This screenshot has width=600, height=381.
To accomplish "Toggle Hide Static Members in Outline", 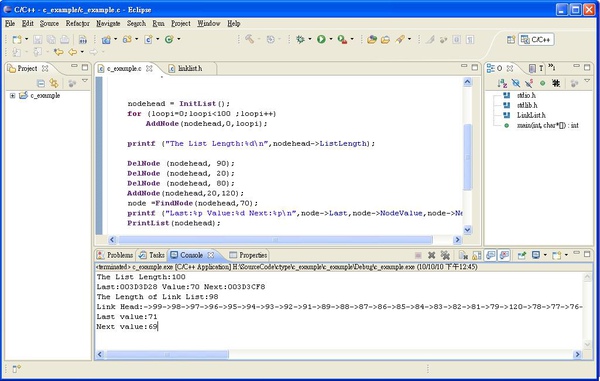I will click(x=529, y=83).
